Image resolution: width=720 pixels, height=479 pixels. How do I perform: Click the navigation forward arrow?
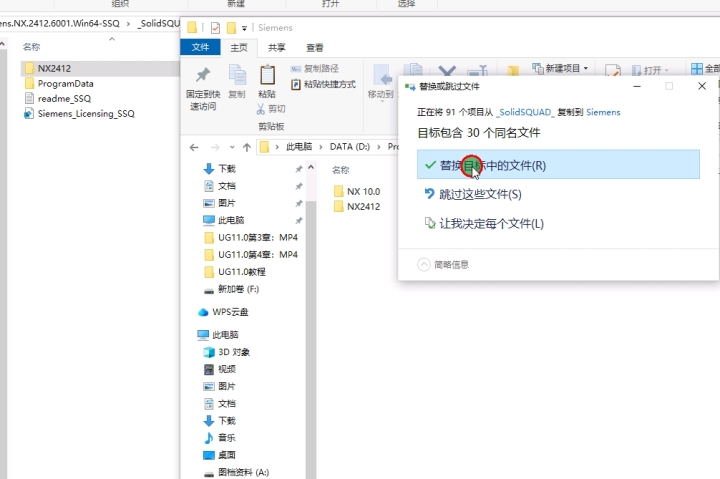215,147
